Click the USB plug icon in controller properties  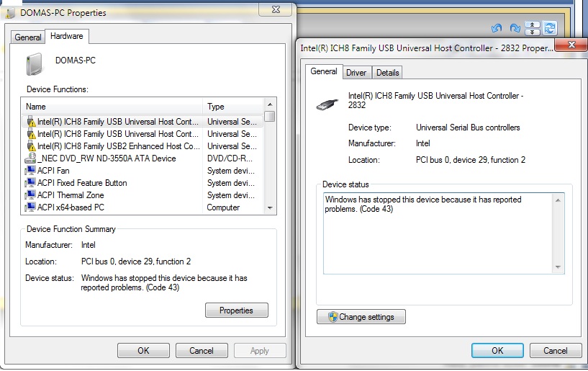coord(327,104)
